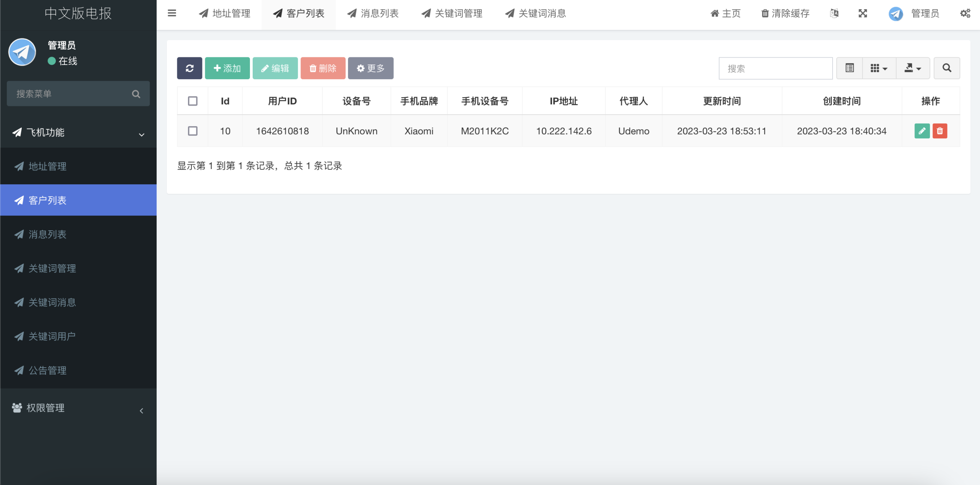Screen dimensions: 980x485
Task: Open the settings gears icon top right
Action: [x=965, y=13]
